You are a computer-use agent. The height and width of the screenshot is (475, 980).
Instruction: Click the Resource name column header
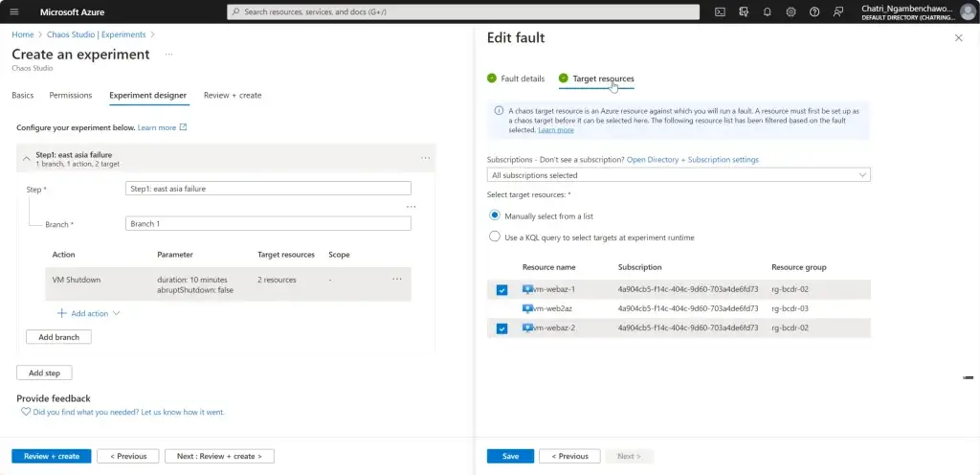[548, 267]
